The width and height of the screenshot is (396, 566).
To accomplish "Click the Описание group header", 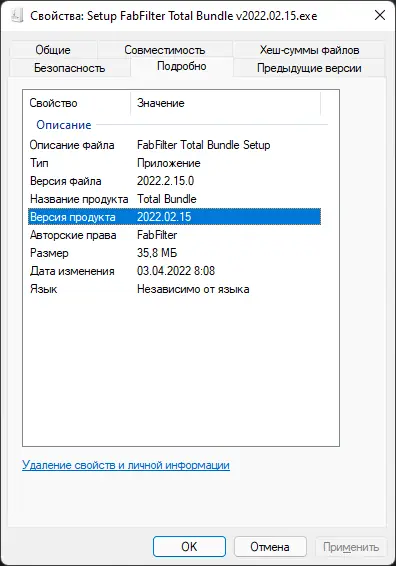I will (64, 125).
